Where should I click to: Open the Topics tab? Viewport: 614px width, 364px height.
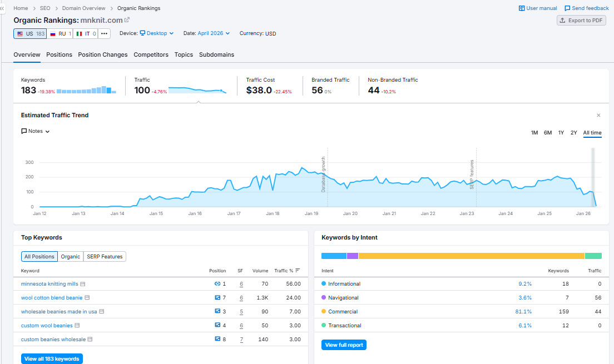pos(184,55)
